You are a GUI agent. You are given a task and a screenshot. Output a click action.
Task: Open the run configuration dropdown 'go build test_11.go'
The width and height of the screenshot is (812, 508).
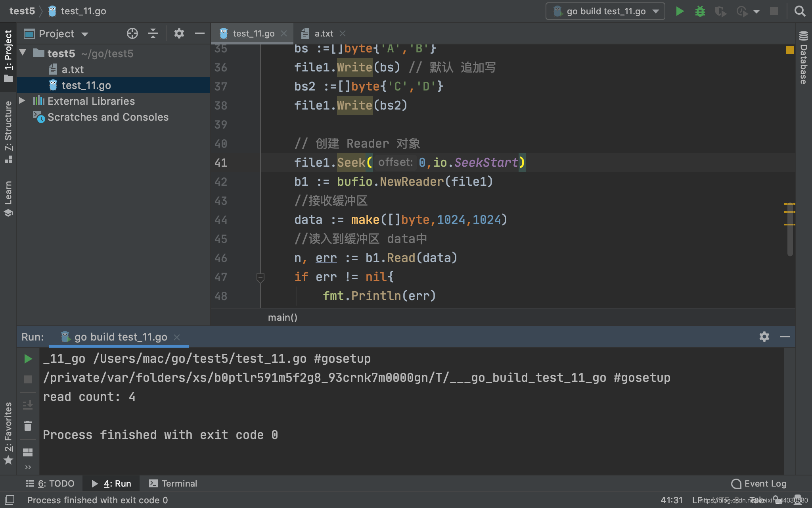click(605, 11)
